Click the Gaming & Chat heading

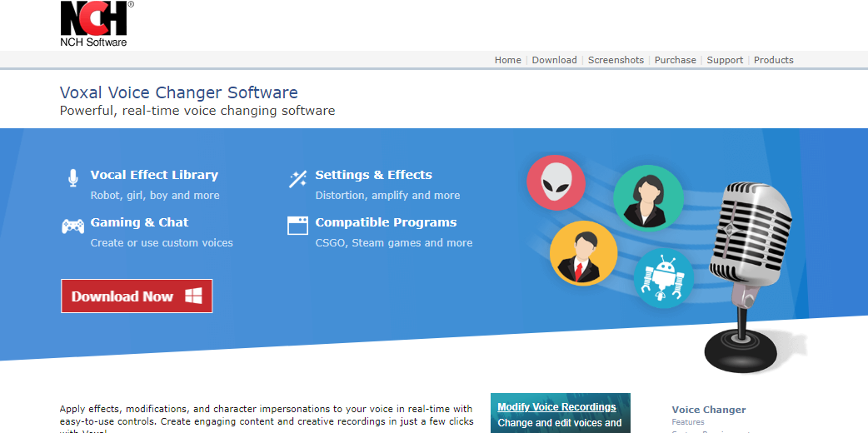tap(139, 222)
